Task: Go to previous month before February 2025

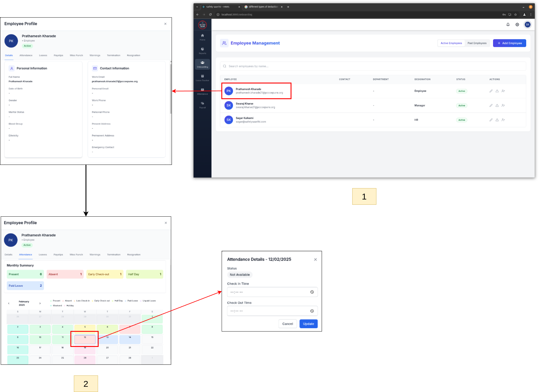Action: (x=9, y=303)
